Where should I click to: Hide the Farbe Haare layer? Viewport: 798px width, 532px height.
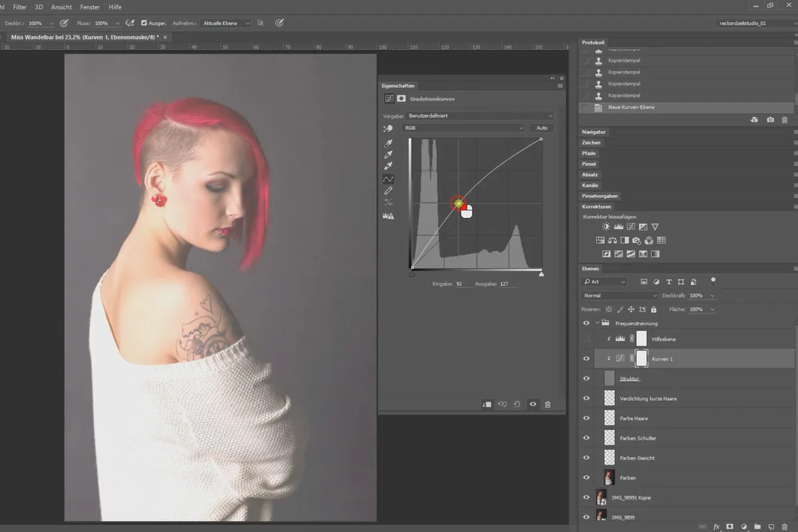[586, 418]
